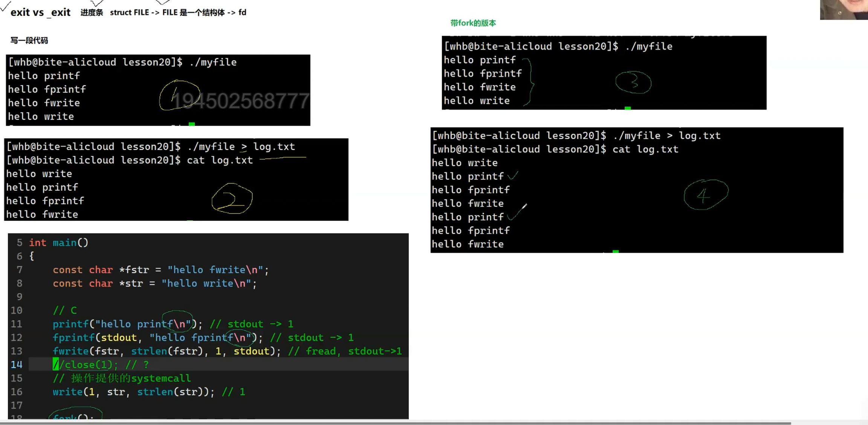The image size is (868, 425).
Task: Click the circled number 2 annotation
Action: point(232,199)
